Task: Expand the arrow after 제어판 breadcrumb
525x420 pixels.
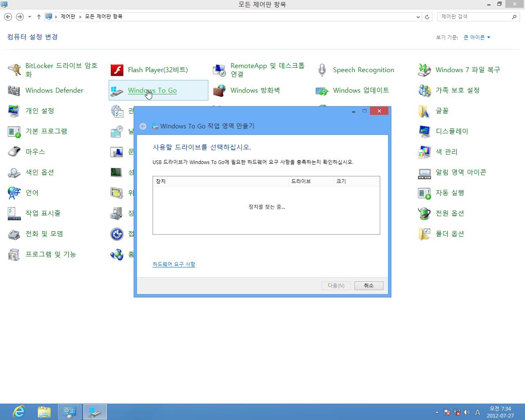Action: pos(80,16)
